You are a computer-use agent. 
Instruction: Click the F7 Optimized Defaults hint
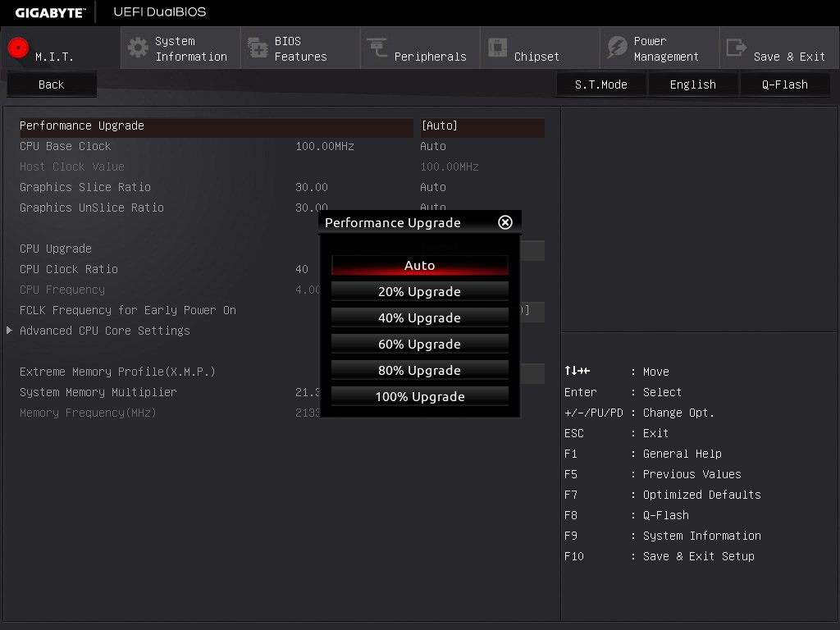tap(663, 495)
